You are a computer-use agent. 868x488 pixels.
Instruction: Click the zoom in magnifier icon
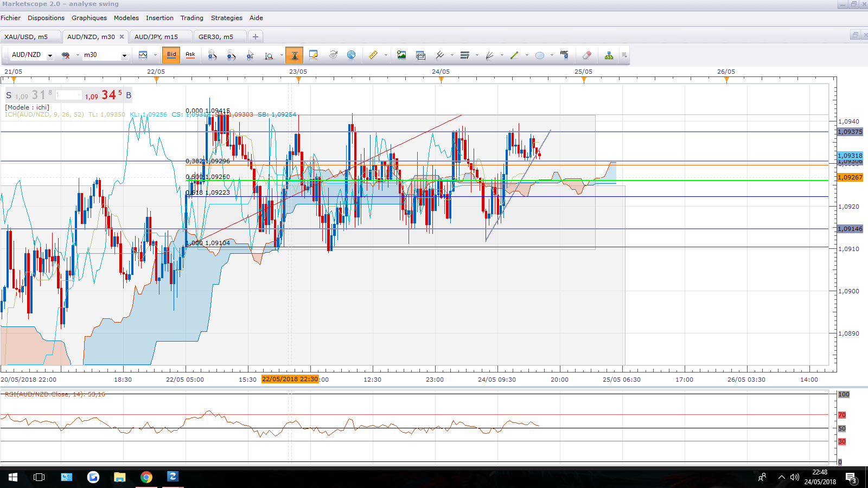(x=212, y=55)
